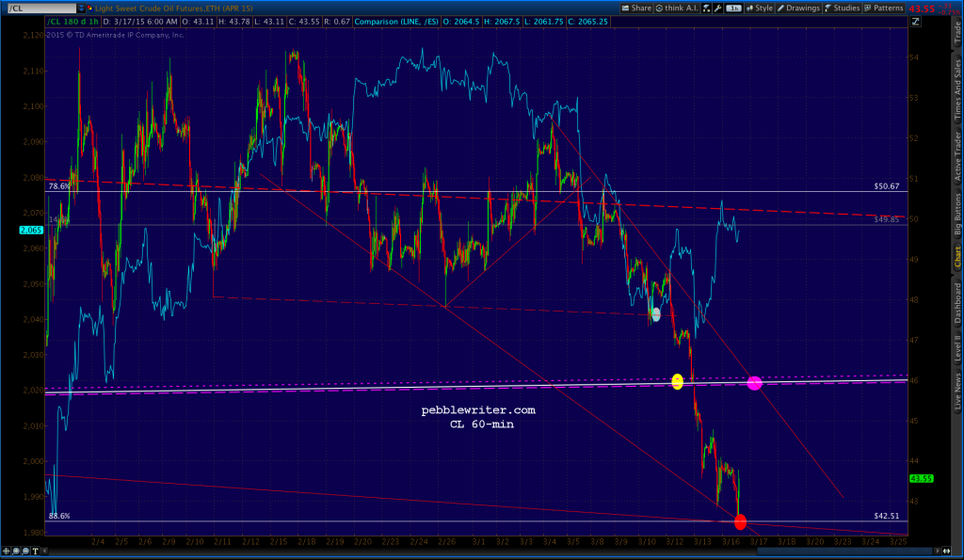Click the link circle left of symbol box
964x560 pixels.
tap(4, 8)
